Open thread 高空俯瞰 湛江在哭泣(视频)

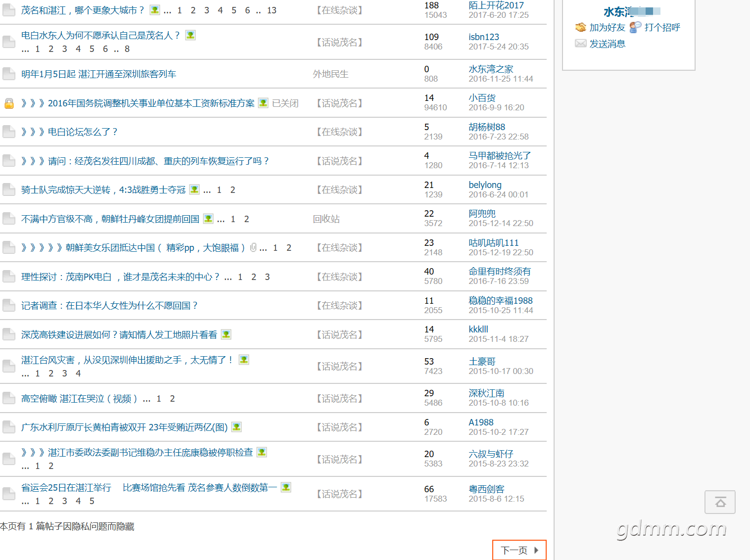coord(80,399)
